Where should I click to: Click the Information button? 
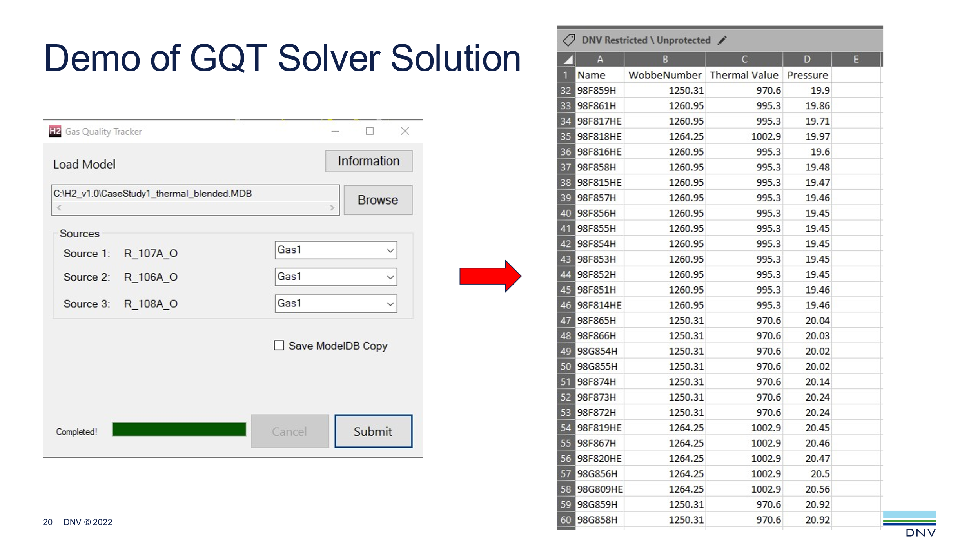368,161
